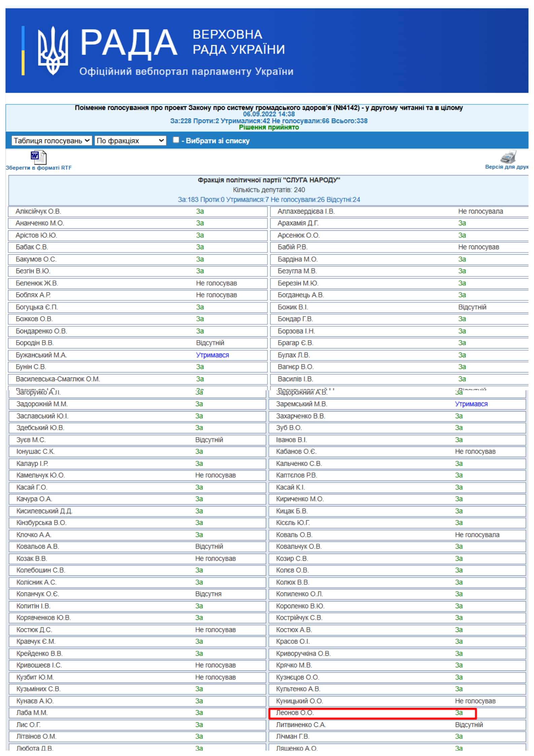534x756 pixels.
Task: Click the 'За' vote for Борзова І.Н.
Action: [462, 331]
